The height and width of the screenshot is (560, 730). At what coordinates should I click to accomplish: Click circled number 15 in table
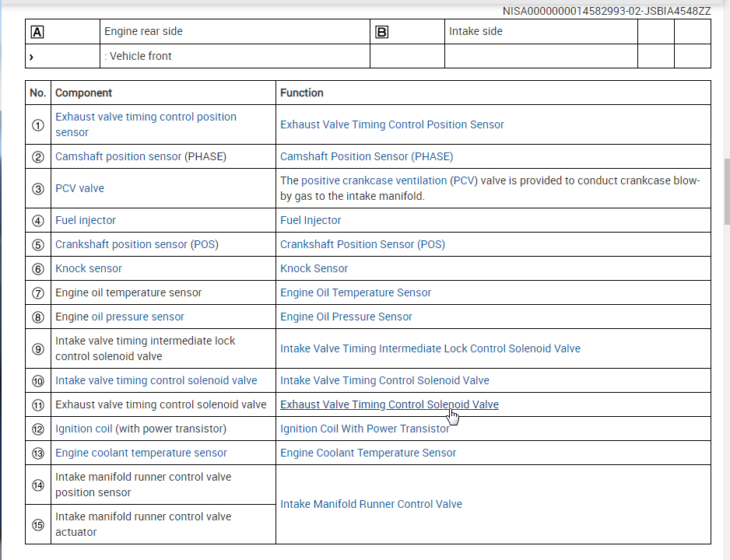click(37, 525)
